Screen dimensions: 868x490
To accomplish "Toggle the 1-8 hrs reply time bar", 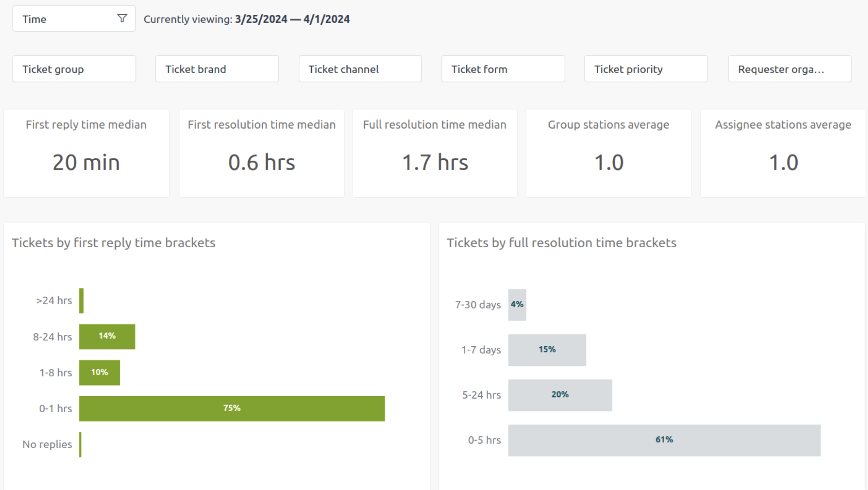I will coord(99,371).
